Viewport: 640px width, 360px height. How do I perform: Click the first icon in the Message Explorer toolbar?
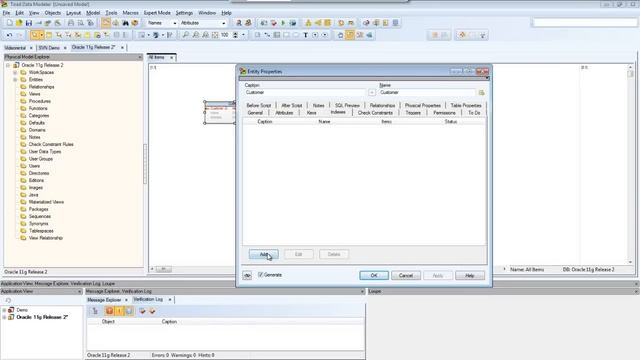point(95,311)
